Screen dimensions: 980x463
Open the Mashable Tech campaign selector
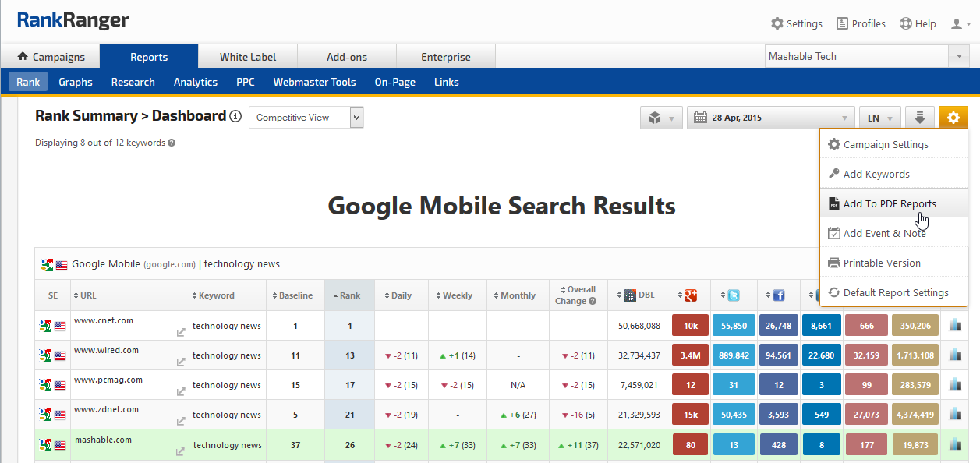pos(866,57)
